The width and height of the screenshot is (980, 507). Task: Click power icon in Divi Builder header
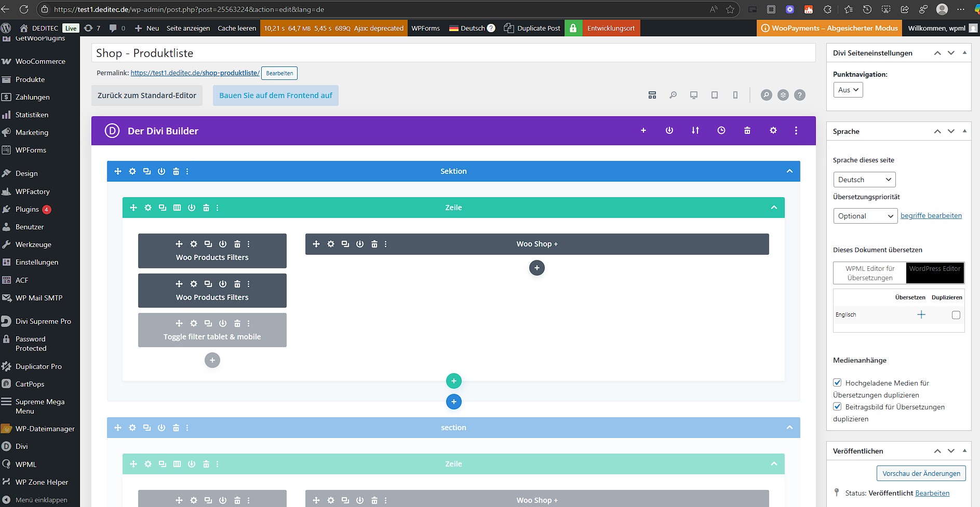(x=669, y=131)
